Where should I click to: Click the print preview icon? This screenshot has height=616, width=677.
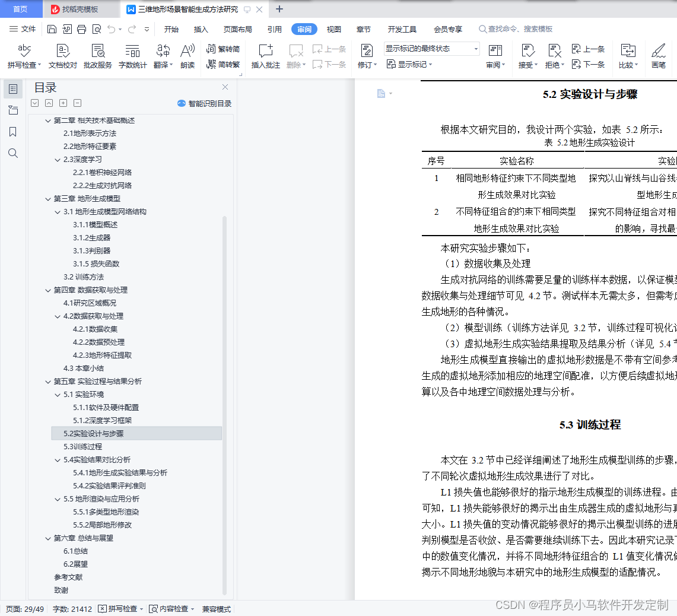coord(97,29)
